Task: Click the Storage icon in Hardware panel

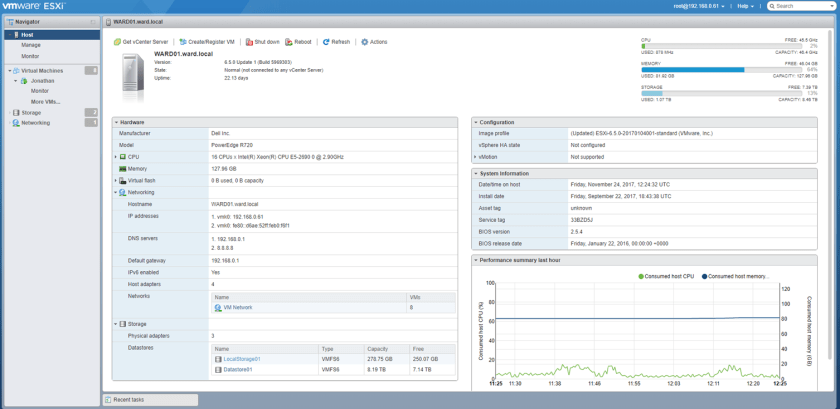Action: [123, 324]
